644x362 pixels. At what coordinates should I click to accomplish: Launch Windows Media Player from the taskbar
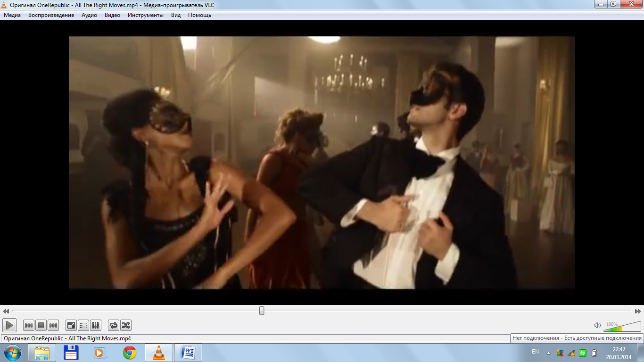pyautogui.click(x=100, y=353)
